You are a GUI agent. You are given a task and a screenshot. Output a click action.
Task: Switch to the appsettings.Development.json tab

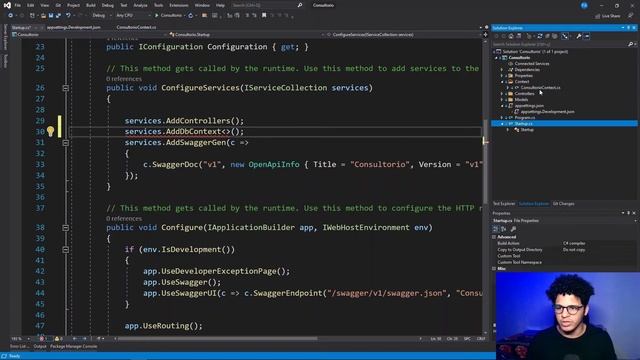[x=73, y=27]
